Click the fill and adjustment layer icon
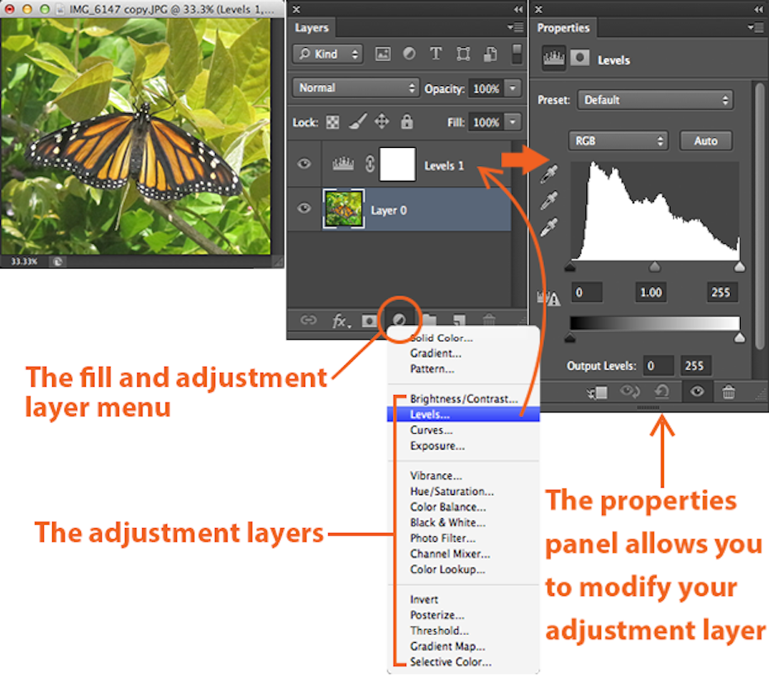The image size is (769, 700). click(399, 321)
